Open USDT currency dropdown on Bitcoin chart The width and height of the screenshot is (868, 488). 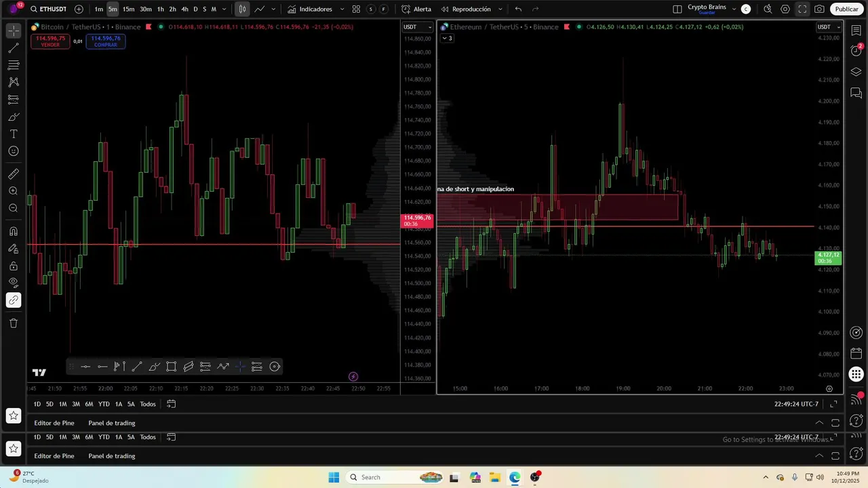pyautogui.click(x=417, y=27)
